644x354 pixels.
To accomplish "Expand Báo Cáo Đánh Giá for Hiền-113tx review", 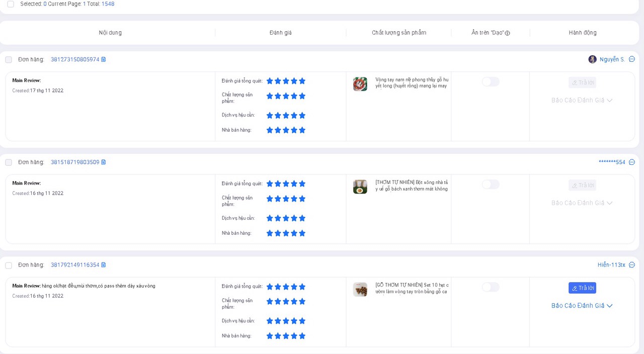I will click(x=582, y=306).
